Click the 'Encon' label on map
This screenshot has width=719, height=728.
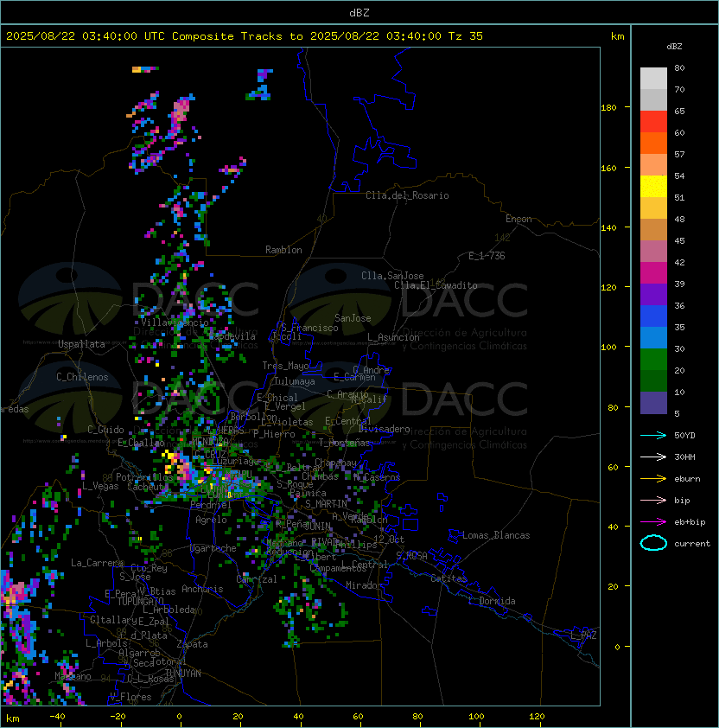(x=519, y=219)
